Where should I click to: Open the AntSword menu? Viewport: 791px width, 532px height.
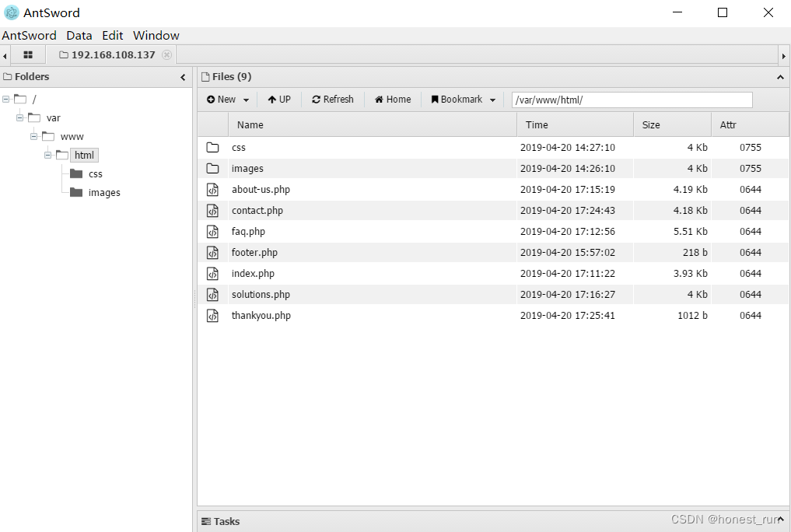click(30, 35)
